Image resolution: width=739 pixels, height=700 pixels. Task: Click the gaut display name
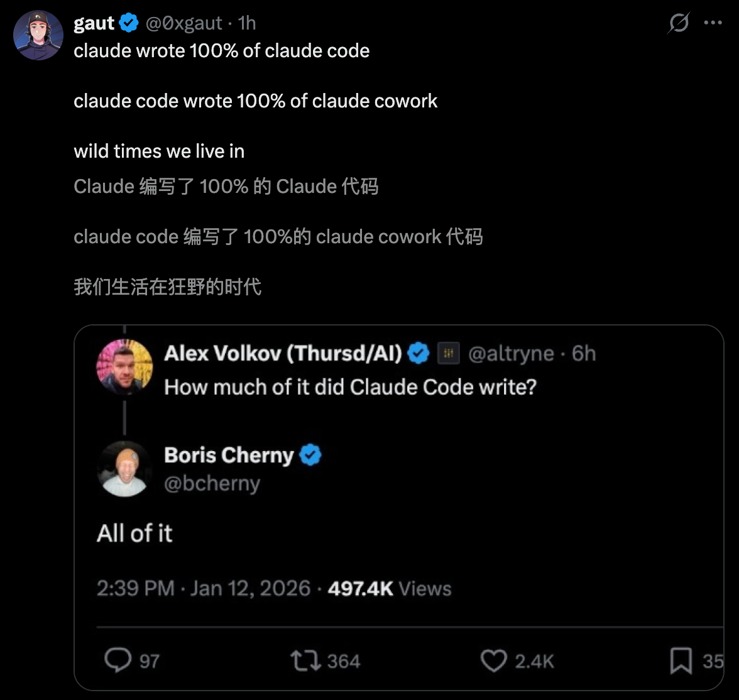click(x=94, y=23)
